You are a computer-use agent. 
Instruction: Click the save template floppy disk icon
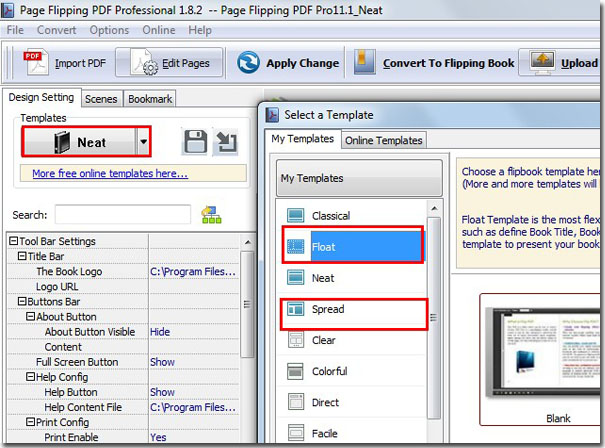click(x=196, y=142)
